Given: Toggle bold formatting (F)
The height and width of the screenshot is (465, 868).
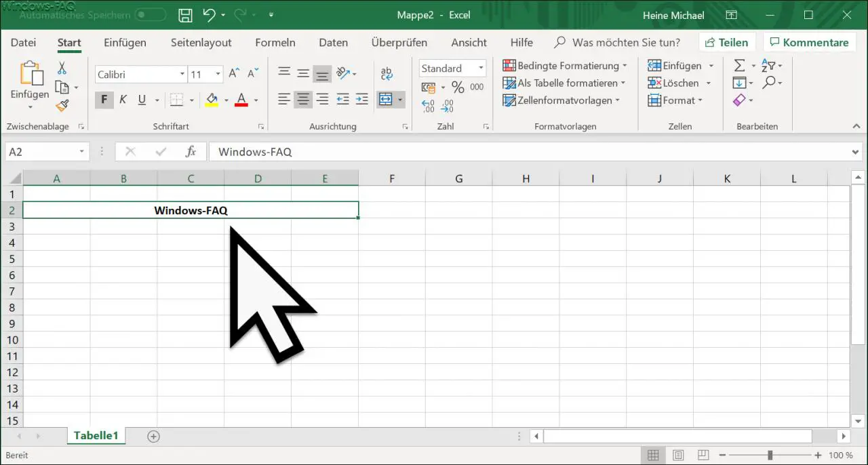Looking at the screenshot, I should point(104,100).
